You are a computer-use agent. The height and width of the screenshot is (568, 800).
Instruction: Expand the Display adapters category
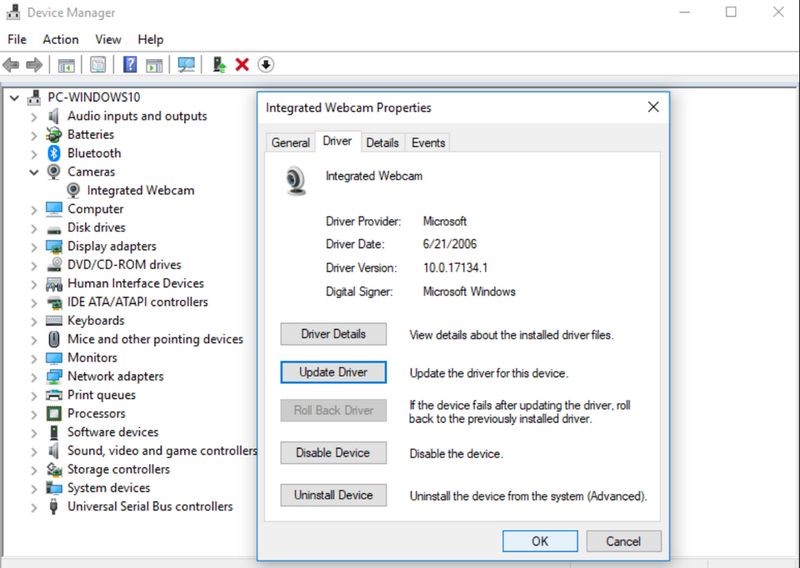[34, 248]
